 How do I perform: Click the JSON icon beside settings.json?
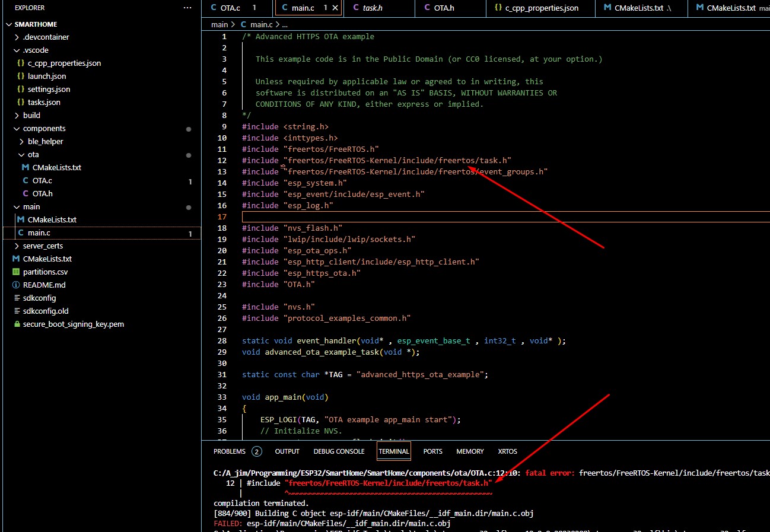click(21, 89)
